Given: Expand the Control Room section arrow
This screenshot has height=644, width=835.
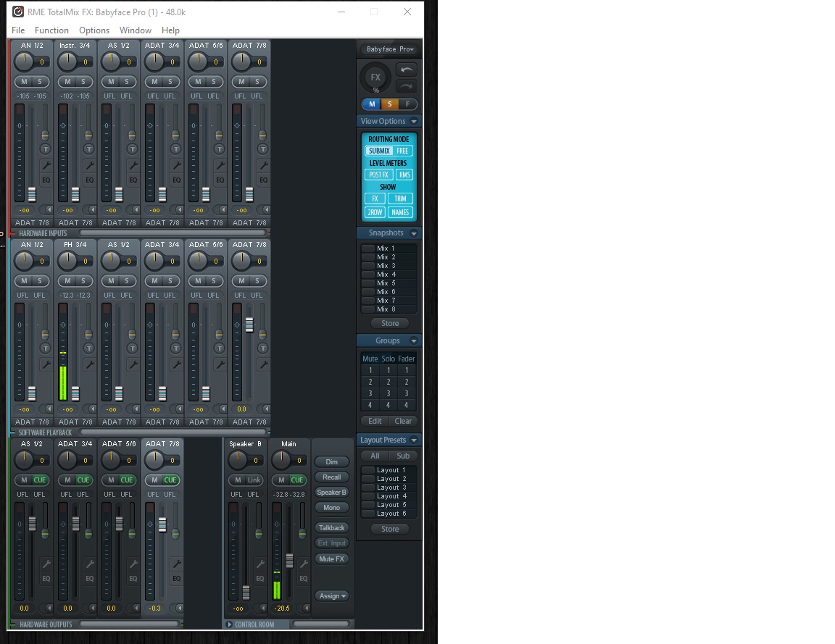Looking at the screenshot, I should [x=229, y=624].
